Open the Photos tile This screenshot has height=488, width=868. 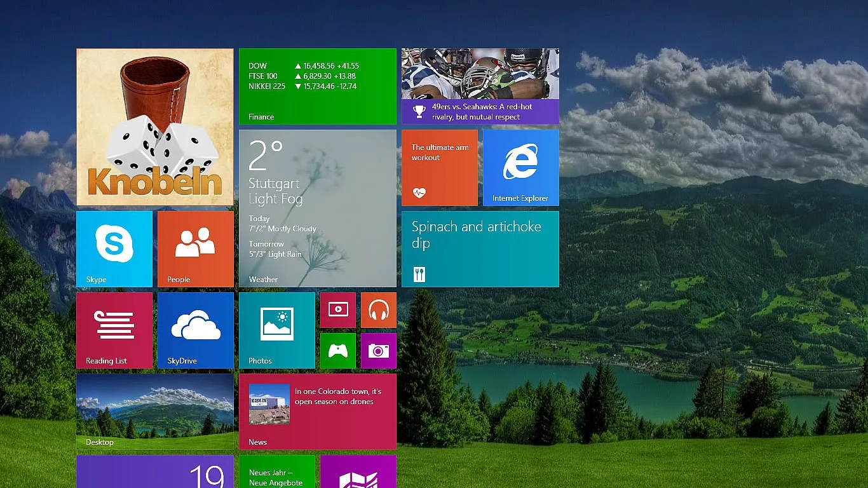(277, 330)
